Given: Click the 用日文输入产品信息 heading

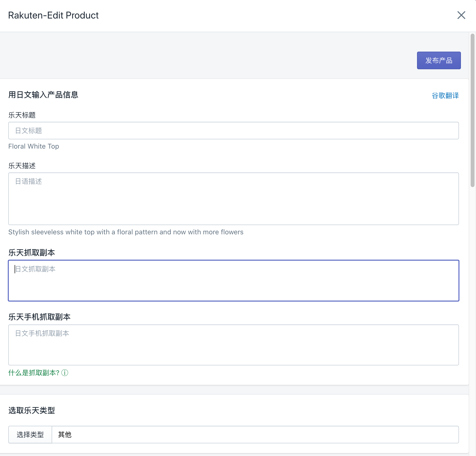Looking at the screenshot, I should [x=43, y=95].
